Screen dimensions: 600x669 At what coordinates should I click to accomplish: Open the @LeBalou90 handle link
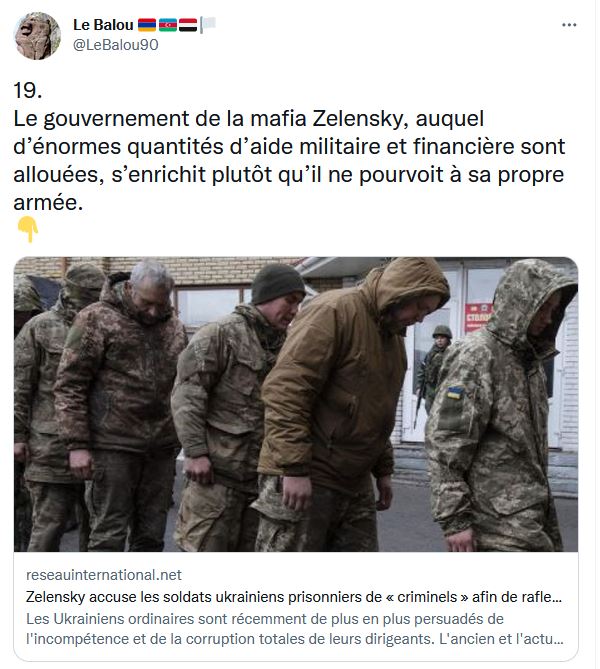pyautogui.click(x=116, y=45)
